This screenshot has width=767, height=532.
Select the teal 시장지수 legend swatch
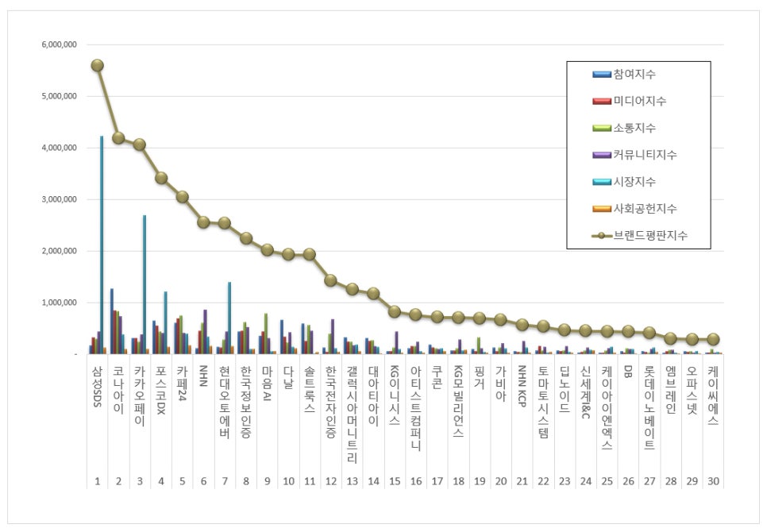(602, 182)
